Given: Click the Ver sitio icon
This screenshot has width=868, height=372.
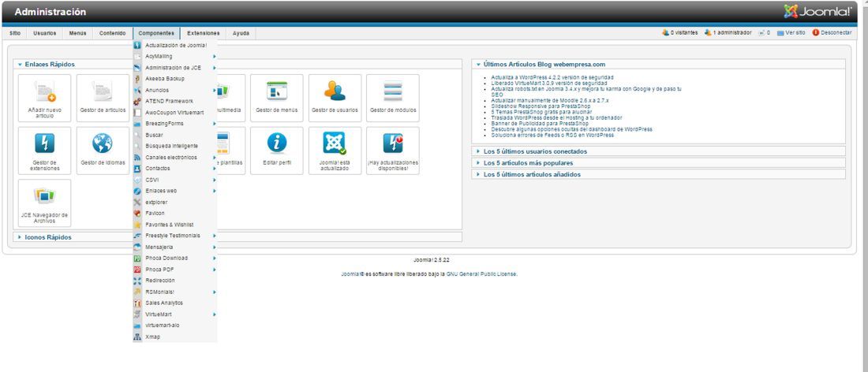Looking at the screenshot, I should tap(780, 33).
